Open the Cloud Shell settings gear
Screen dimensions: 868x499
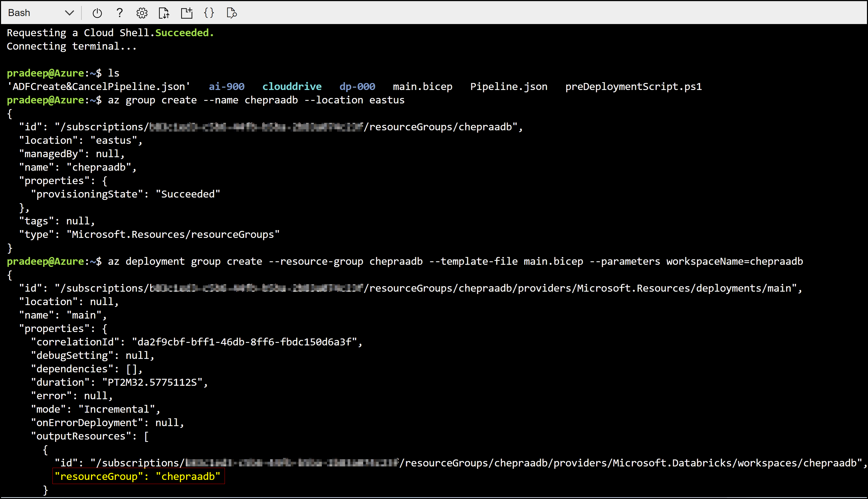[x=142, y=13]
